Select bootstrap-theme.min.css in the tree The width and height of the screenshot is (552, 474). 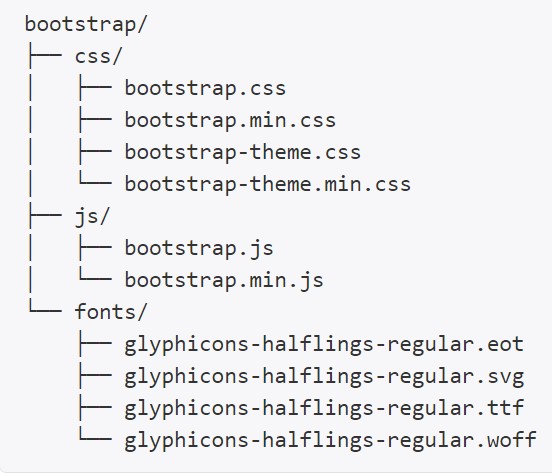tap(268, 185)
